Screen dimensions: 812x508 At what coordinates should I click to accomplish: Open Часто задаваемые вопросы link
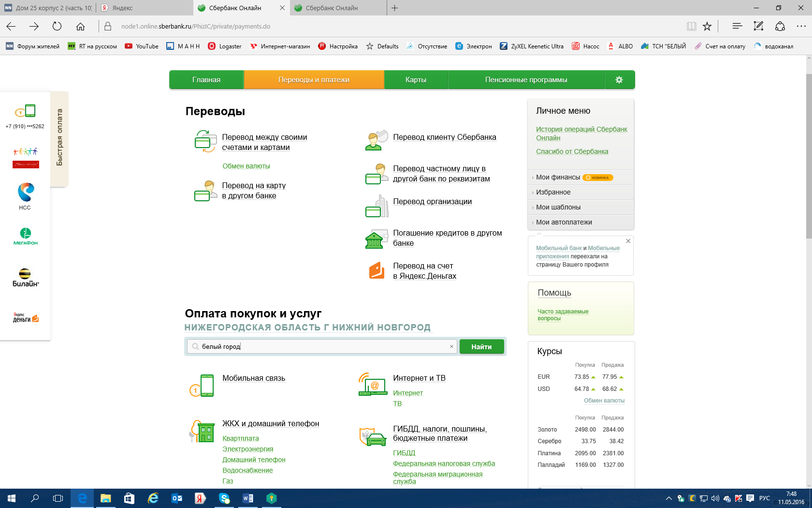click(563, 315)
